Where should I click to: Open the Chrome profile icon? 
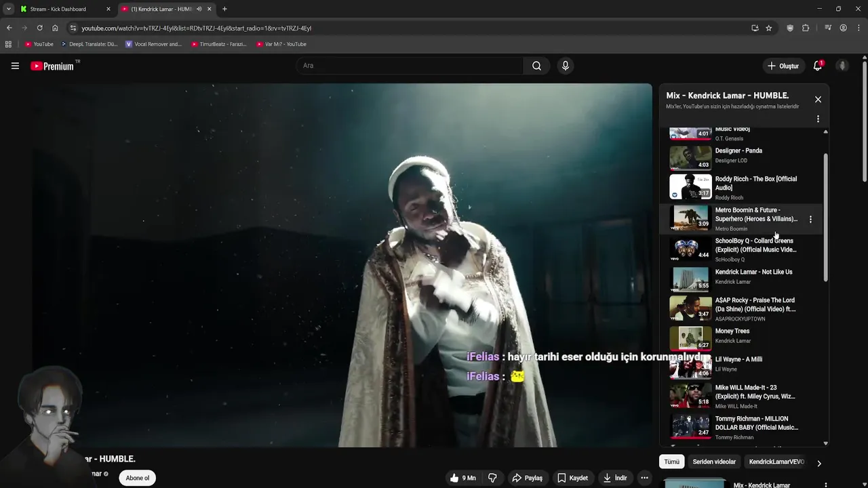(843, 28)
